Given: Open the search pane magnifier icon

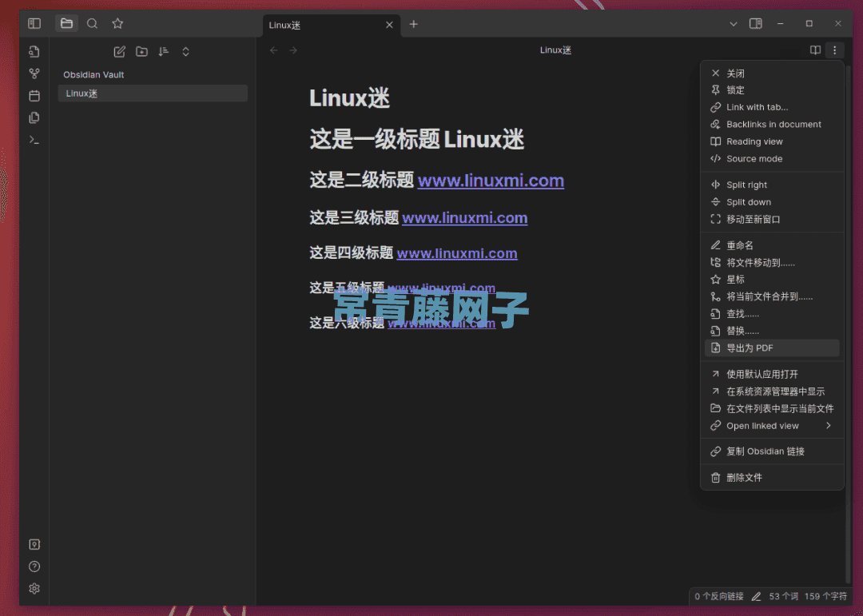Looking at the screenshot, I should [93, 23].
